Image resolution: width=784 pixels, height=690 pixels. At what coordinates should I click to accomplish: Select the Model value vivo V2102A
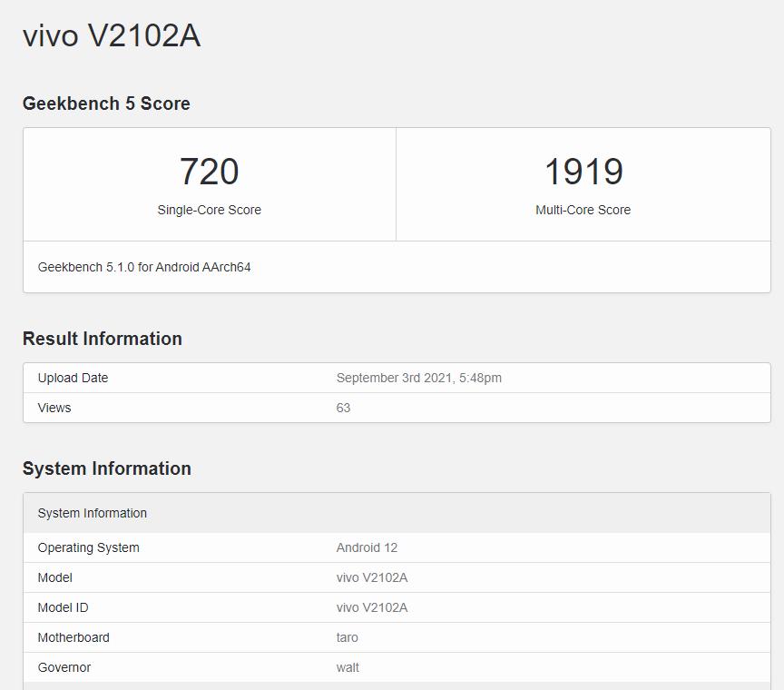point(371,578)
